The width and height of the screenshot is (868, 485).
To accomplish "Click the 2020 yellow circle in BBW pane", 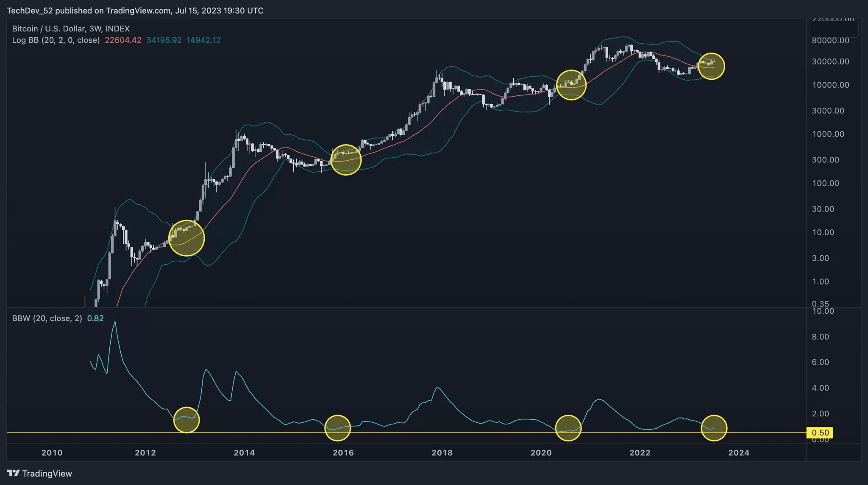I will pyautogui.click(x=568, y=428).
